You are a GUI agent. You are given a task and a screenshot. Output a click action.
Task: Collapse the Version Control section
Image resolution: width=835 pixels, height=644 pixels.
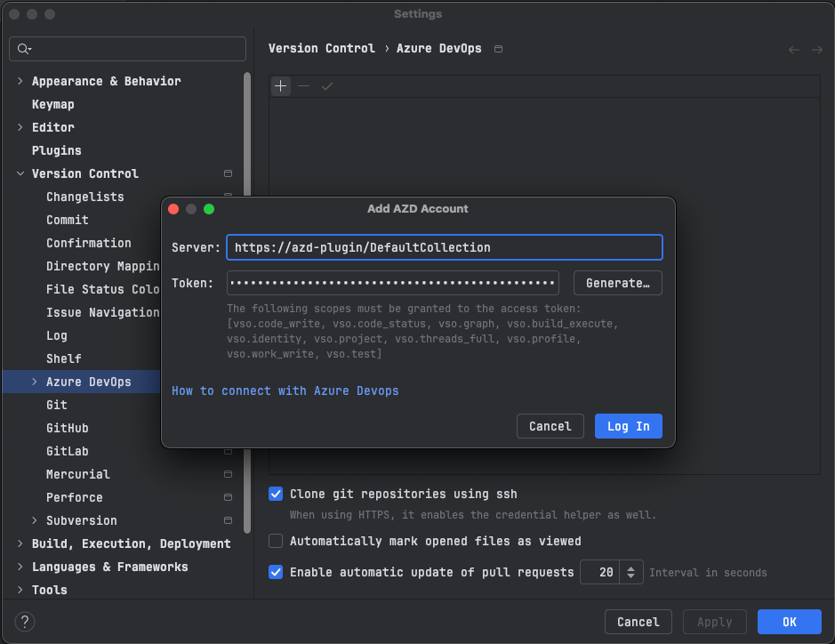pos(20,173)
